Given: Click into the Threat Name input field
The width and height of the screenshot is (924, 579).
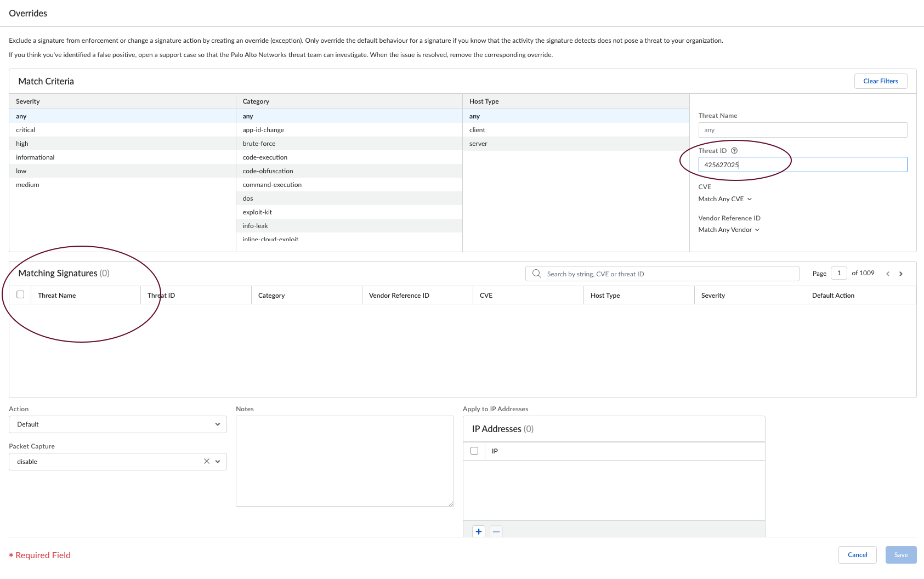Looking at the screenshot, I should tap(802, 130).
